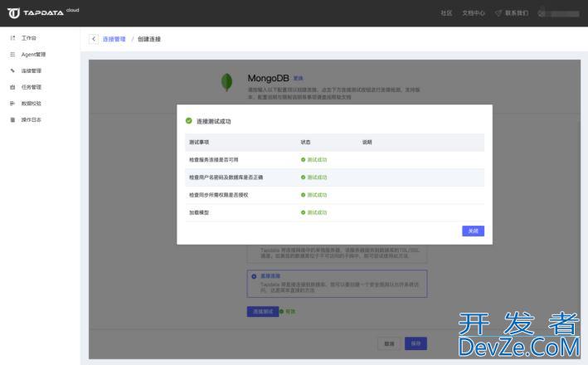Click the 联系我们 paper-plane icon

pos(498,13)
